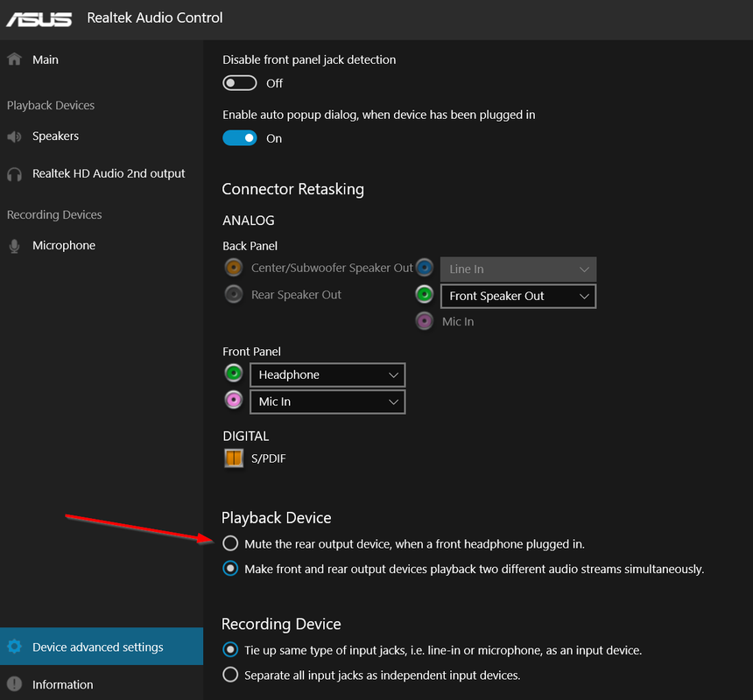The width and height of the screenshot is (753, 700).
Task: Click the ASUS logo in title bar
Action: pos(39,18)
